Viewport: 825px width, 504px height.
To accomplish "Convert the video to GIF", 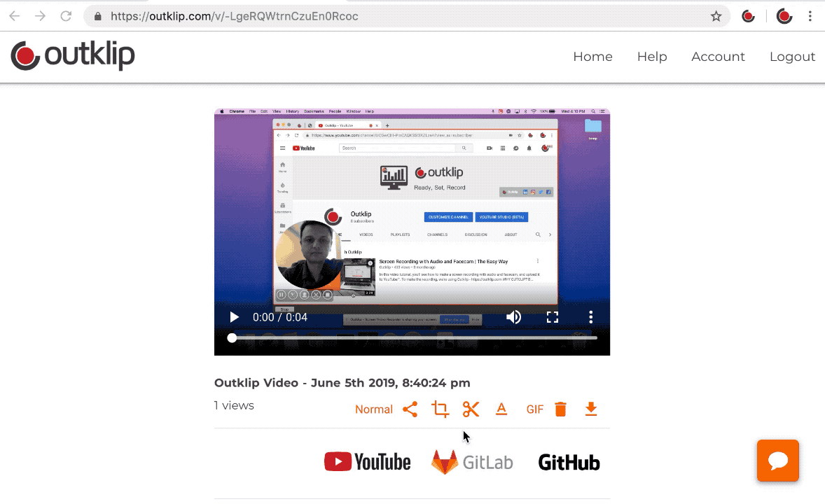I will tap(535, 409).
